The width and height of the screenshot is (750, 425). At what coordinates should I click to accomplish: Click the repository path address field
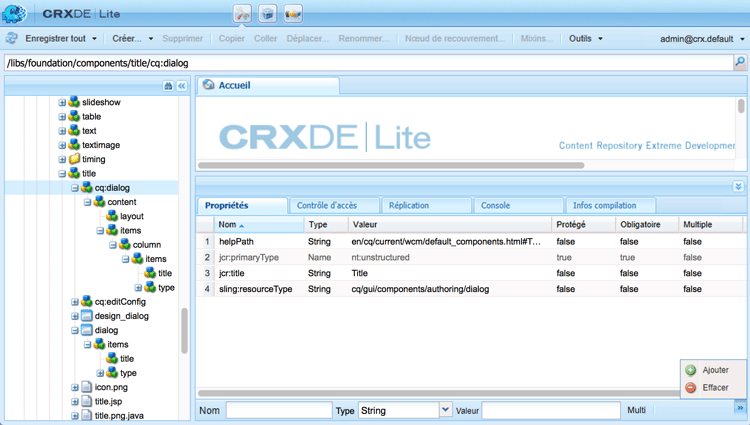tap(368, 63)
